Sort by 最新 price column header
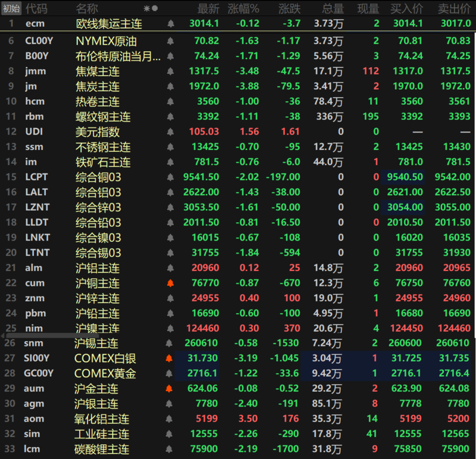The height and width of the screenshot is (459, 476). click(208, 9)
